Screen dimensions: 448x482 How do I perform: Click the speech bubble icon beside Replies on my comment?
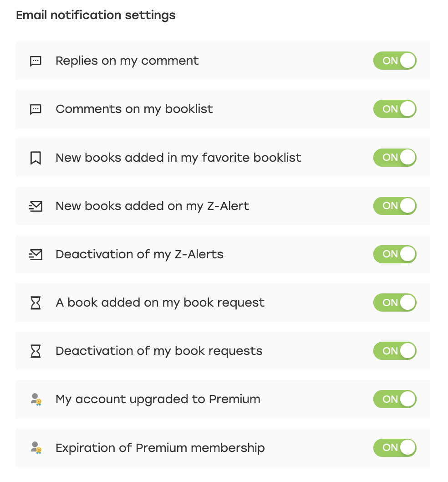tap(36, 61)
